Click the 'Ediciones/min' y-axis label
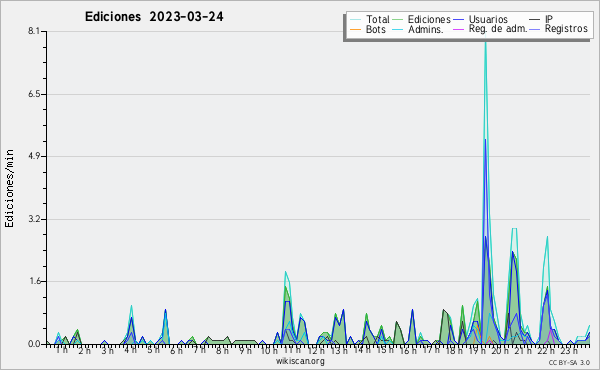Image resolution: width=600 pixels, height=370 pixels. click(9, 188)
